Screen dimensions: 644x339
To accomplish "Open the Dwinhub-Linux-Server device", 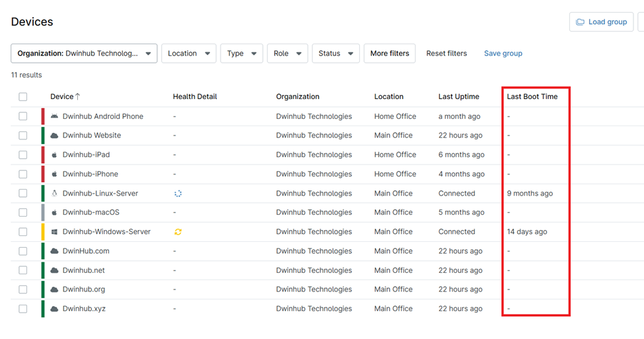I will (100, 193).
